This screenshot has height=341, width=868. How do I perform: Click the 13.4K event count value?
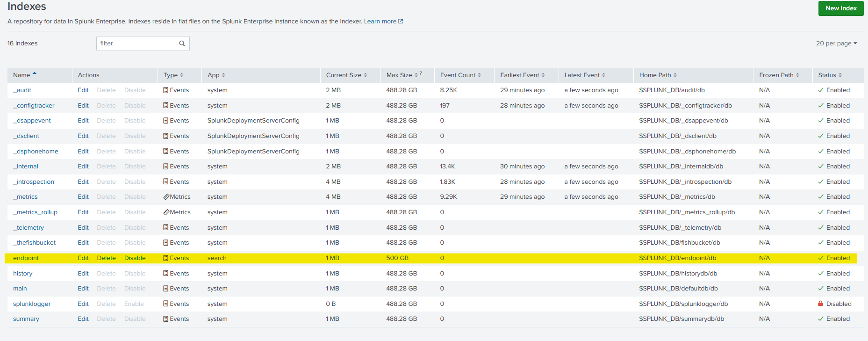point(447,167)
